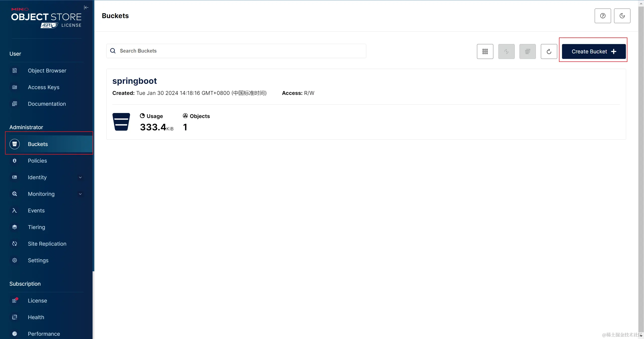The width and height of the screenshot is (644, 339).
Task: Open Site Replication in sidebar
Action: pyautogui.click(x=47, y=244)
